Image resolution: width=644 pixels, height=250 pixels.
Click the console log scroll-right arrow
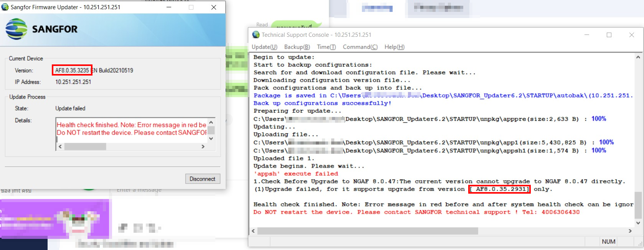click(x=630, y=231)
